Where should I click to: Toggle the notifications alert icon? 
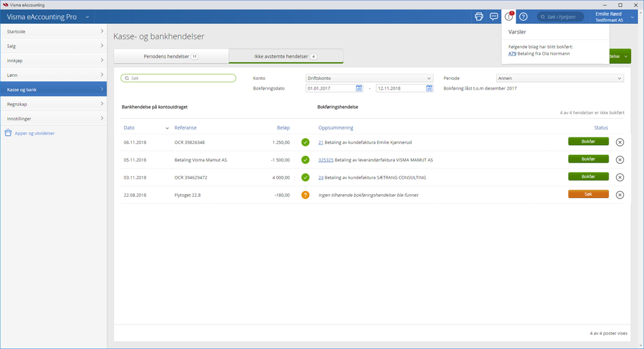(509, 17)
